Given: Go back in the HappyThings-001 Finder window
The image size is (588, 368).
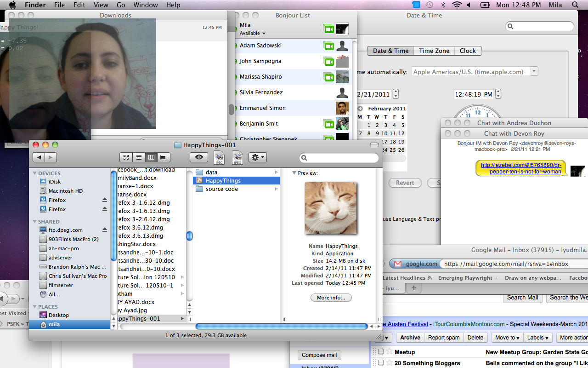Looking at the screenshot, I should coord(39,157).
